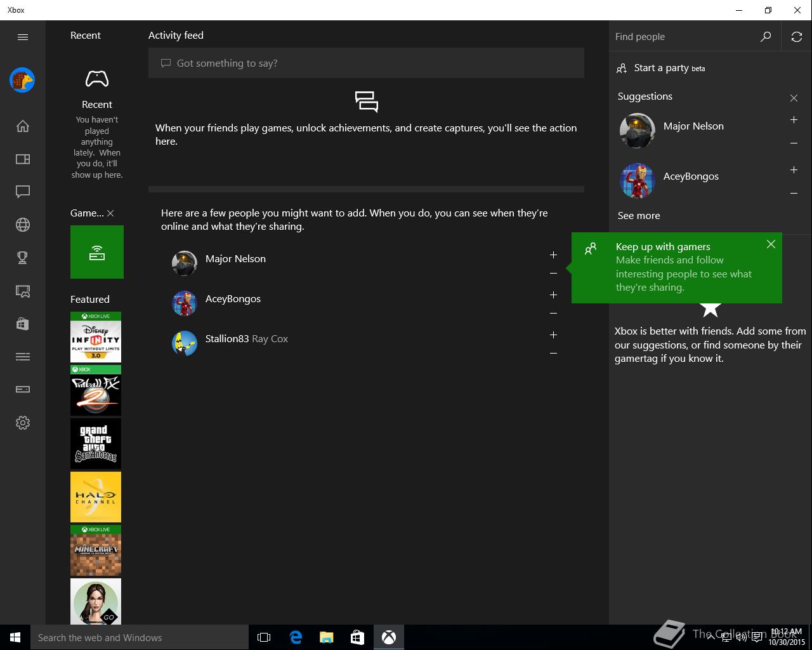Open File Explorer from taskbar

click(327, 637)
